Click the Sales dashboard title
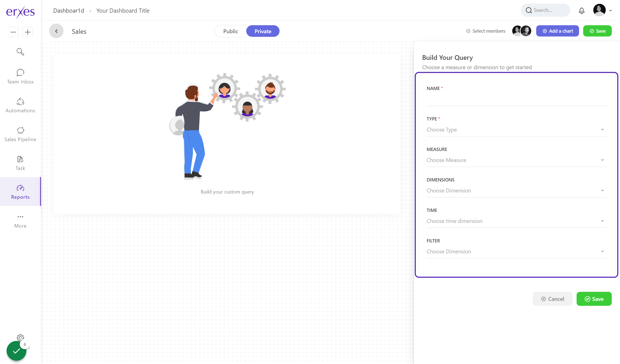The image size is (620, 364). pos(79,32)
